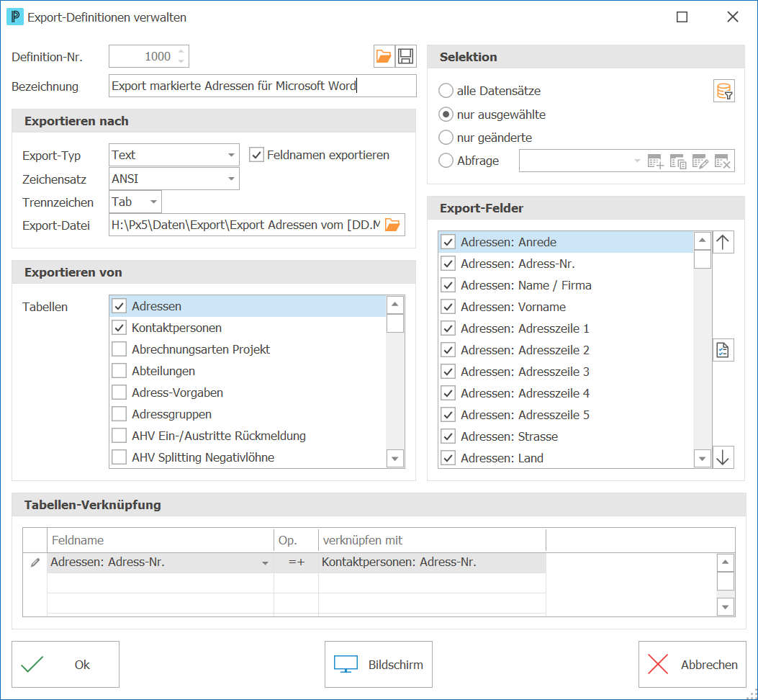Click the checklist document icon beside Export-Felder

tap(723, 350)
